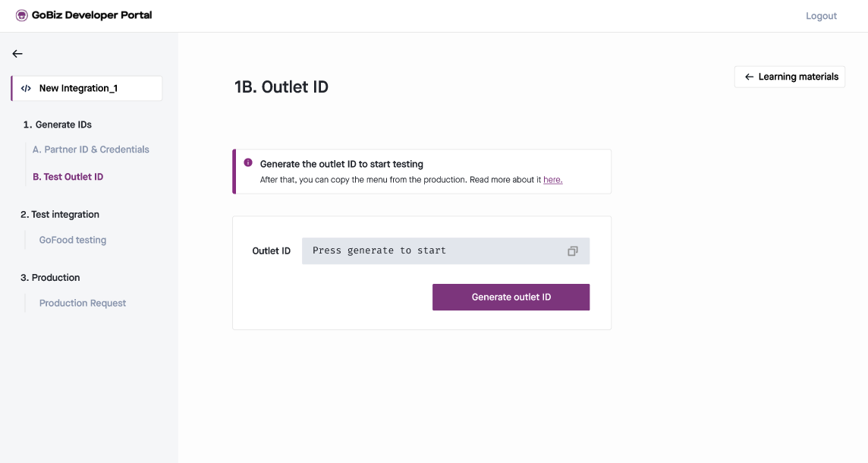Copy the Outlet ID with the copy icon
Image resolution: width=868 pixels, height=463 pixels.
pyautogui.click(x=572, y=251)
